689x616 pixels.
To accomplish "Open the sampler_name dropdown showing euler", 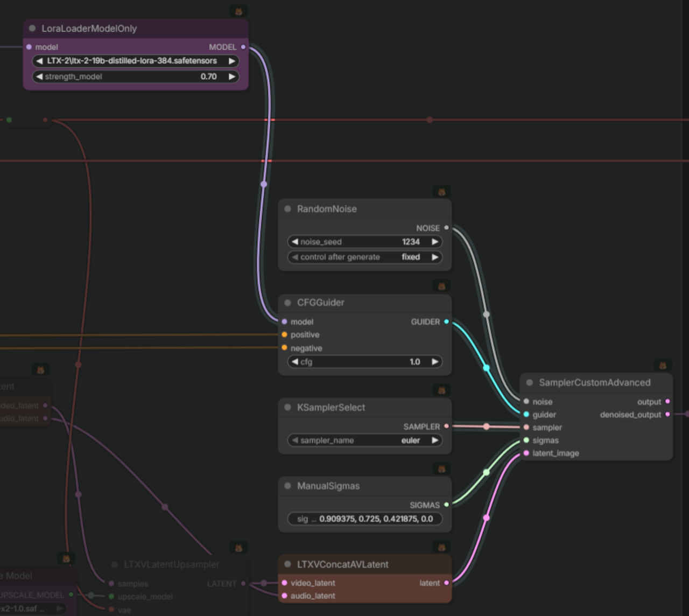I will pos(365,440).
